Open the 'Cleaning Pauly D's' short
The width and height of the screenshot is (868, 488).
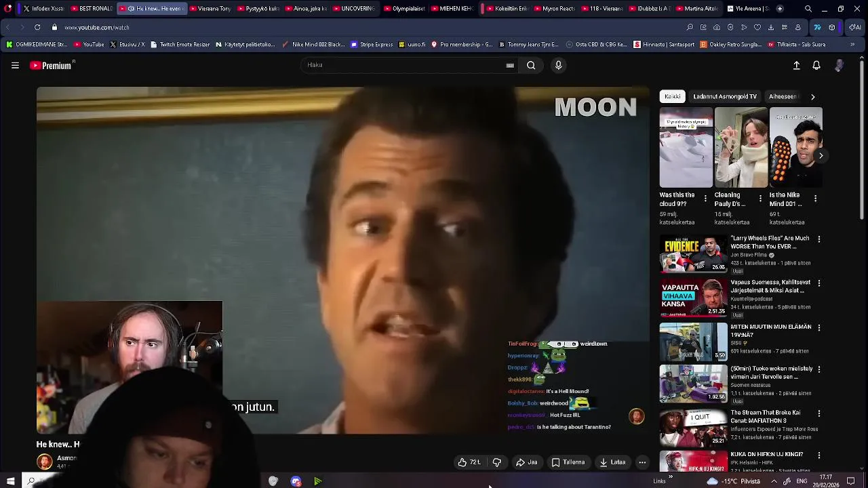click(741, 147)
